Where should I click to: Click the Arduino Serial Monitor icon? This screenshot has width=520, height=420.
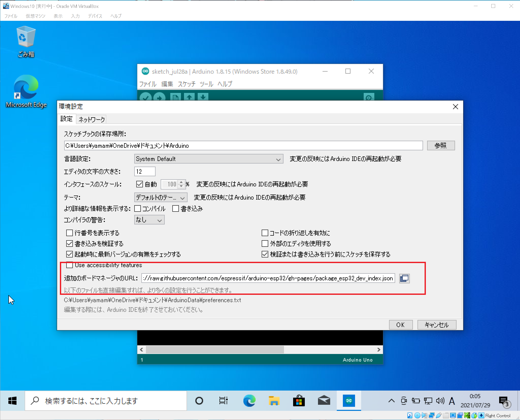pyautogui.click(x=368, y=97)
